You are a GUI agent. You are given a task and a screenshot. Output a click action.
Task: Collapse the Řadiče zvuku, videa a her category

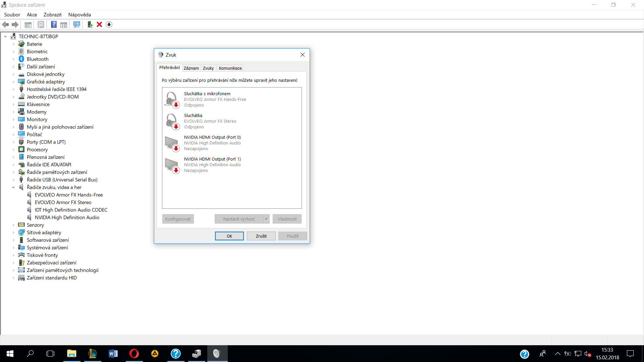[x=13, y=187]
